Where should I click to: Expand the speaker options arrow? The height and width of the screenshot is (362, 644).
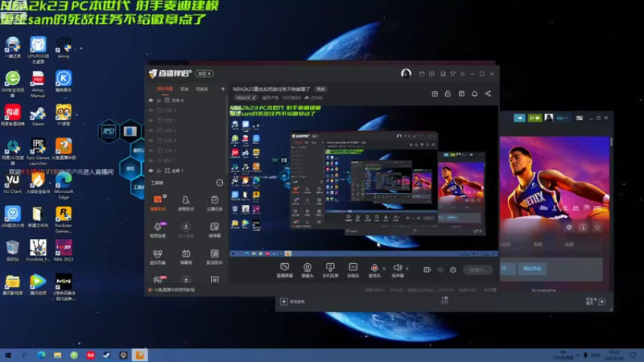[x=407, y=269]
